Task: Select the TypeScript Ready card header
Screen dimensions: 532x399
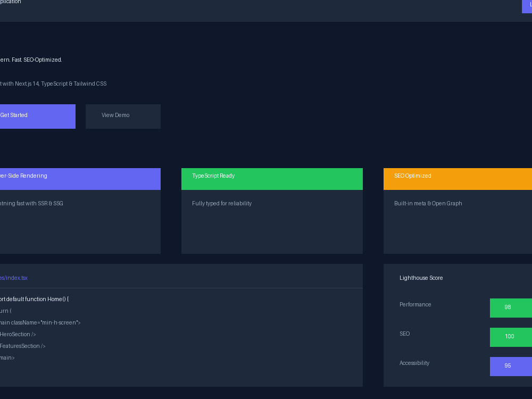Action: click(x=272, y=179)
